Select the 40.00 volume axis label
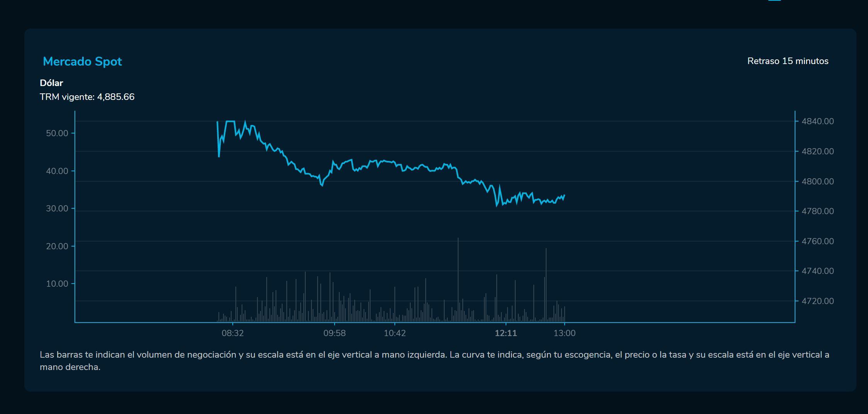The height and width of the screenshot is (414, 868). [x=57, y=171]
